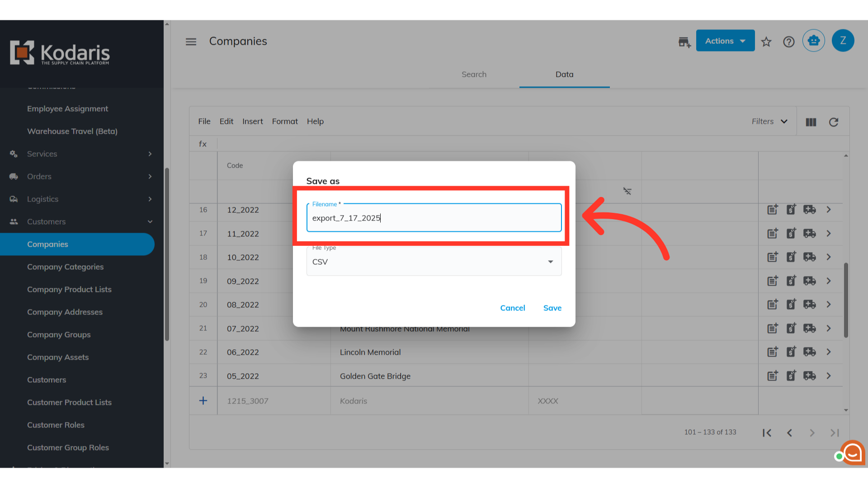Expand the Actions dropdown button
868x488 pixels.
[725, 41]
